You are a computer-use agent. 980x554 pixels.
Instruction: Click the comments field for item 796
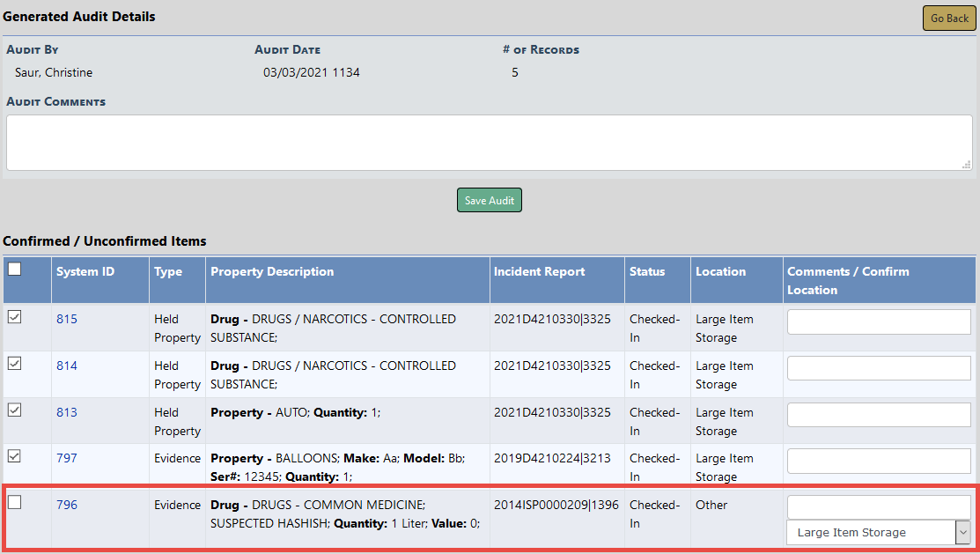click(878, 507)
